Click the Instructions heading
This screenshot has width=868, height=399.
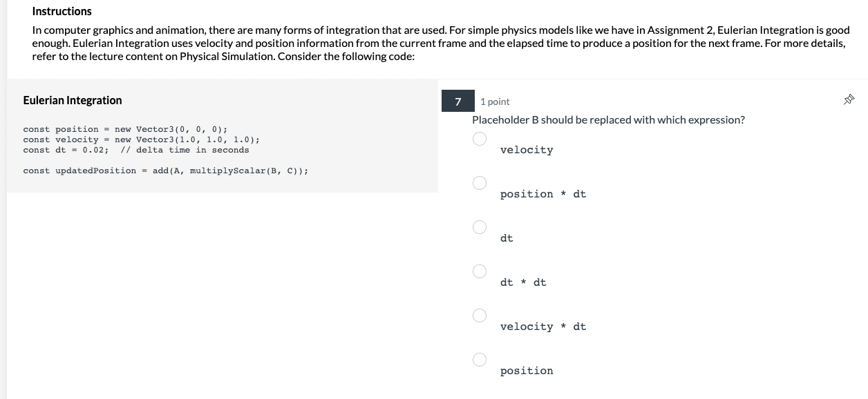pyautogui.click(x=62, y=11)
